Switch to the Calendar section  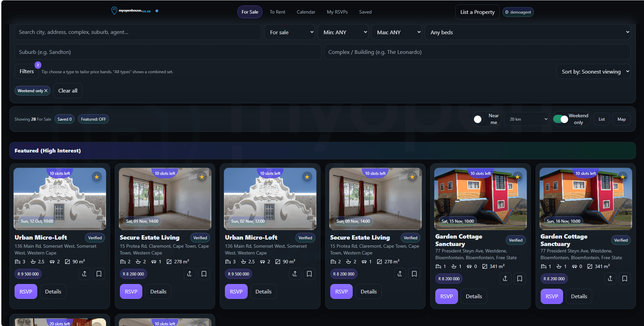(306, 12)
